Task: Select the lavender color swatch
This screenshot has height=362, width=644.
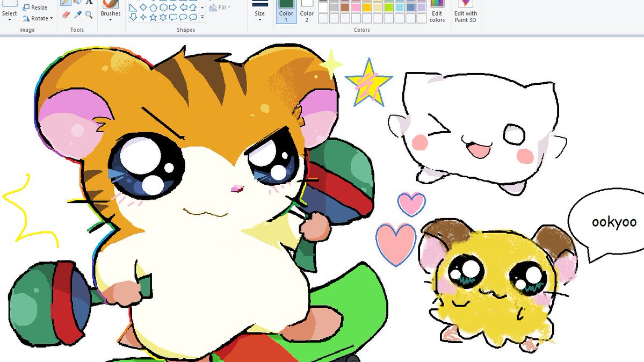Action: [422, 8]
